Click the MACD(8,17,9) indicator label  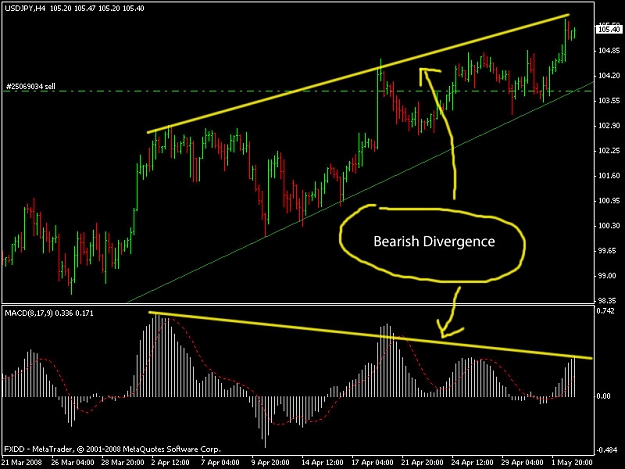point(29,313)
